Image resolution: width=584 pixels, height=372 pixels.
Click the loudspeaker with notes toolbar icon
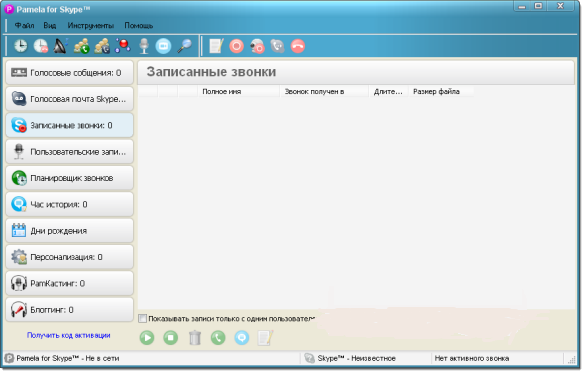(61, 46)
